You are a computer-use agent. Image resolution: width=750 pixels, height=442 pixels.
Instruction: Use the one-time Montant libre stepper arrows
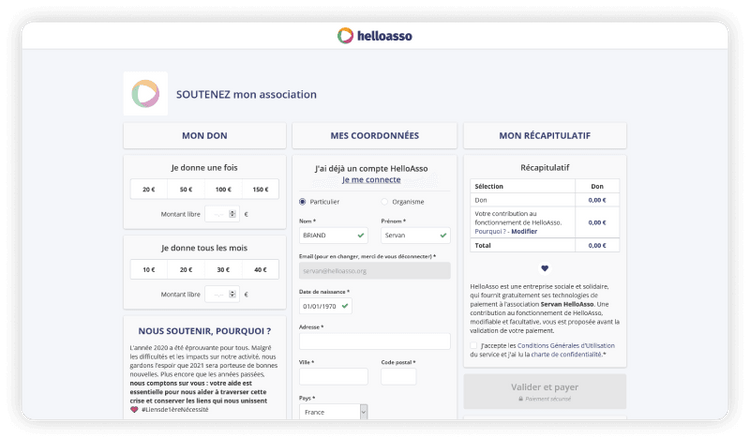pos(232,214)
